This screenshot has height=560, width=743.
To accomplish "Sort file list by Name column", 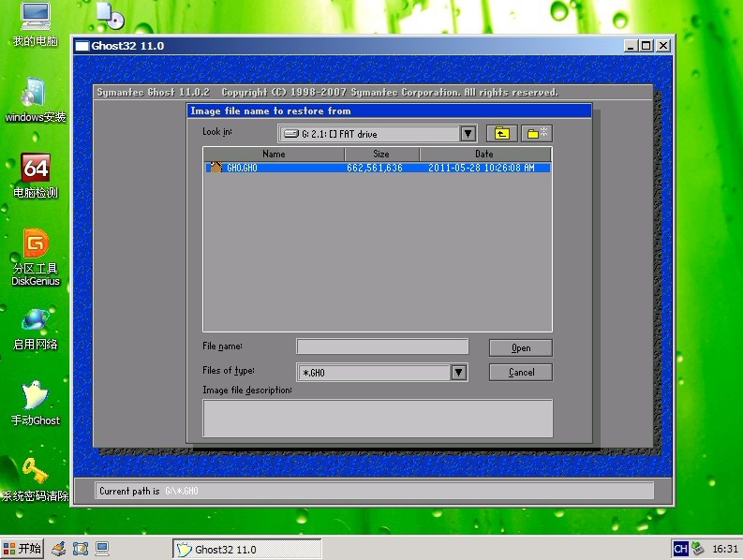I will coord(274,154).
